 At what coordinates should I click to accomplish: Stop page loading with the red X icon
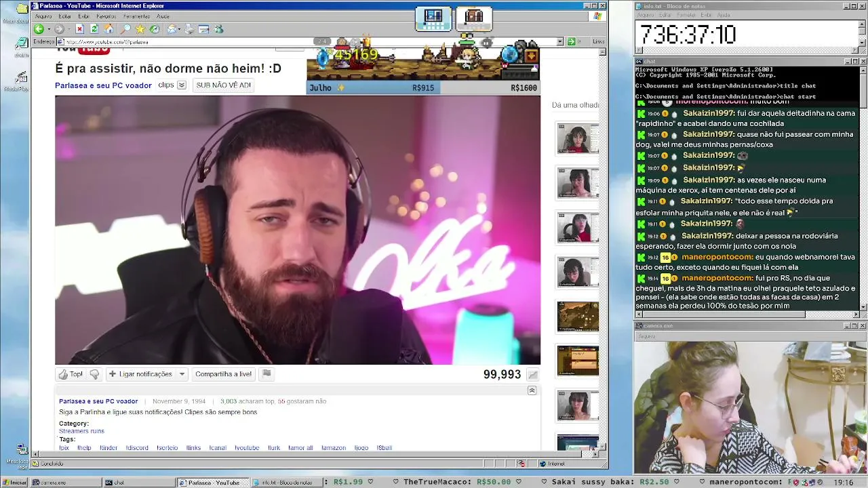(x=79, y=29)
